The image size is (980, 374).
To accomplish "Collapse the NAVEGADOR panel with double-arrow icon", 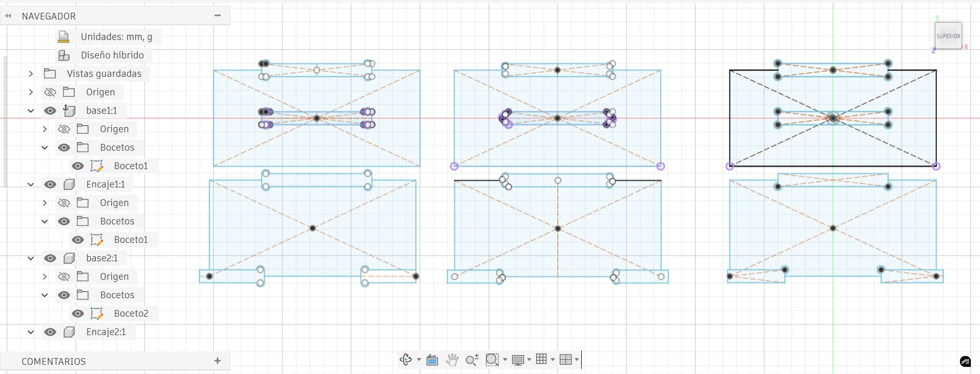I will pos(8,16).
